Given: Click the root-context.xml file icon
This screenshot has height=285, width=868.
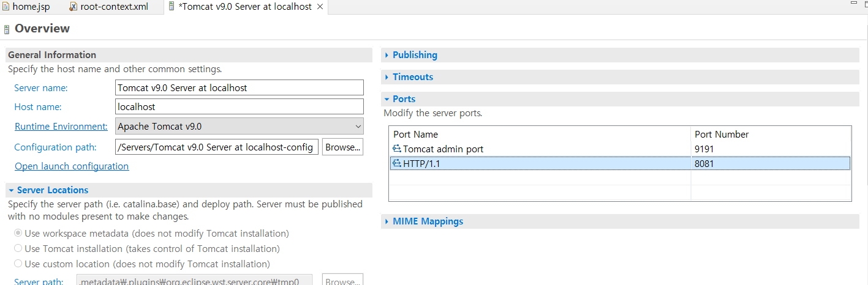Looking at the screenshot, I should point(74,7).
